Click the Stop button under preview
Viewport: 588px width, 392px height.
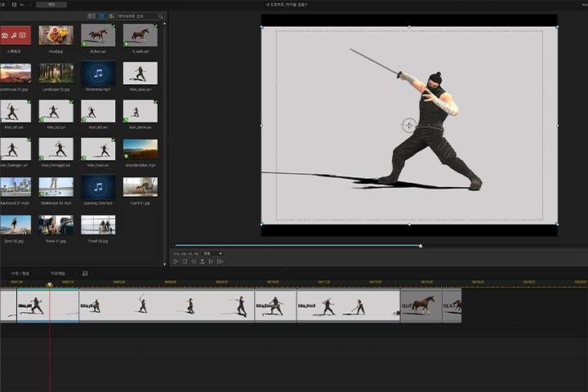pyautogui.click(x=185, y=261)
